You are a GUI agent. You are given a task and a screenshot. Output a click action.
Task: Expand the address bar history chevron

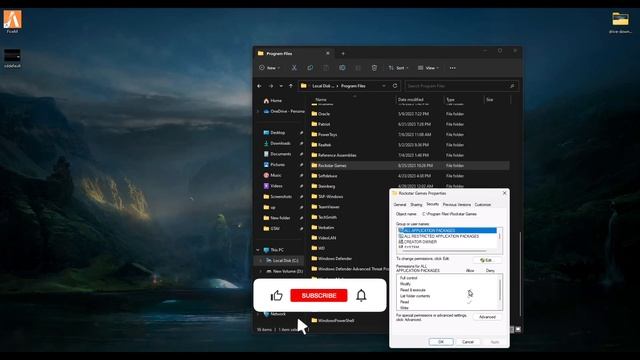tap(384, 86)
